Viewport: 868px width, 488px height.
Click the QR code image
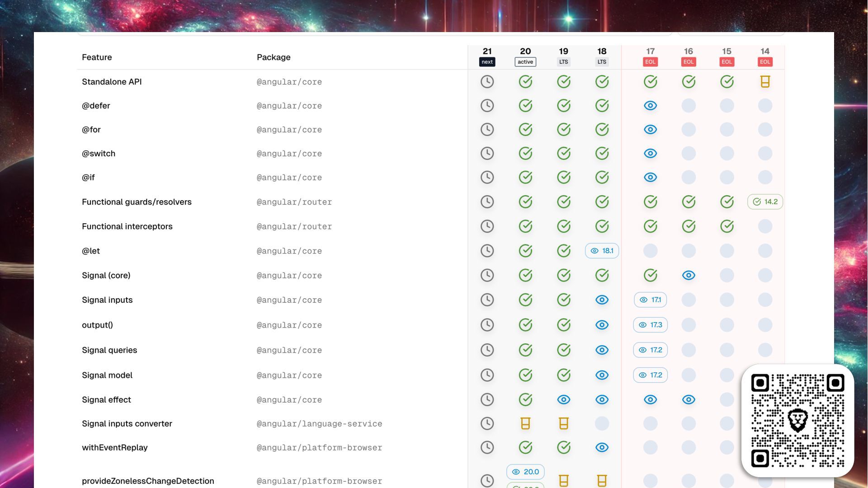point(797,421)
